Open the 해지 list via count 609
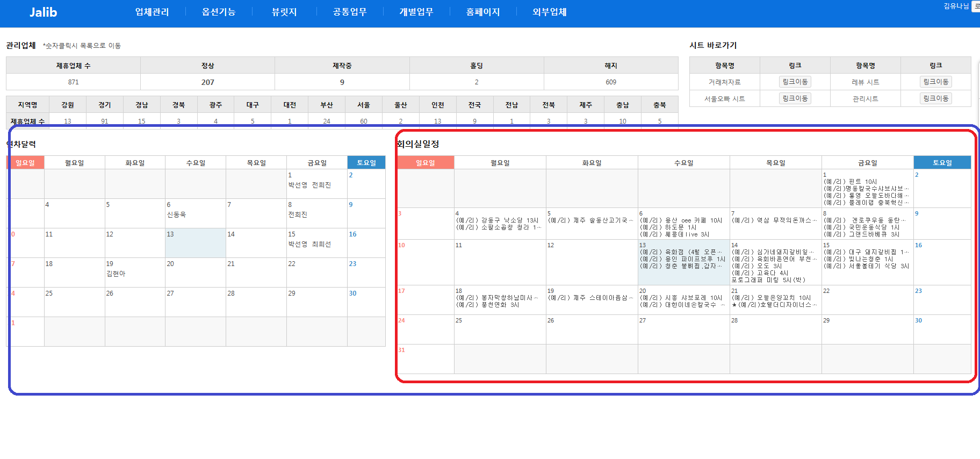Viewport: 980px width, 459px height. pyautogui.click(x=611, y=82)
